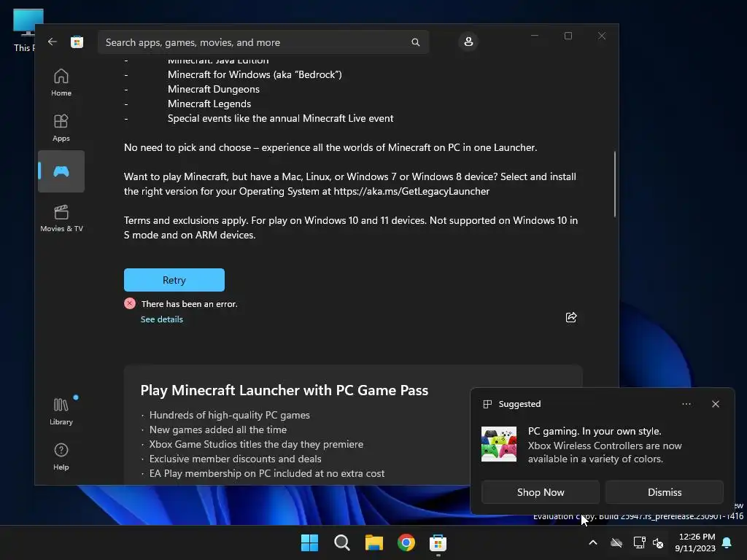Open Movies & TV in the sidebar
747x560 pixels.
(61, 218)
